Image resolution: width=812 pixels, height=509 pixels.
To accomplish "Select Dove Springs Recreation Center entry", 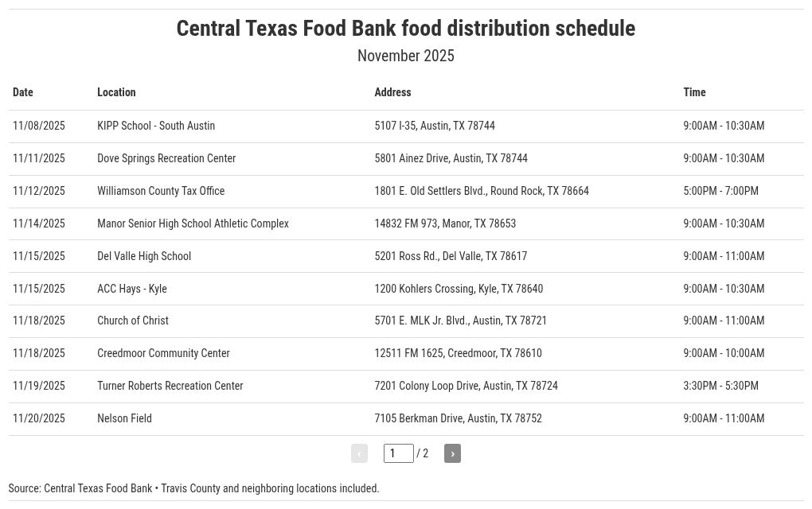I will pos(166,158).
